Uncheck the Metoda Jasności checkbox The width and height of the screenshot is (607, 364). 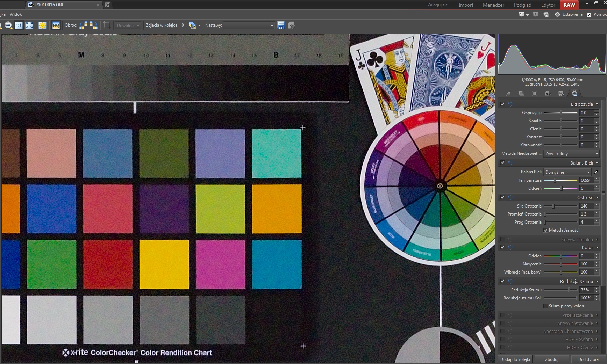(545, 230)
